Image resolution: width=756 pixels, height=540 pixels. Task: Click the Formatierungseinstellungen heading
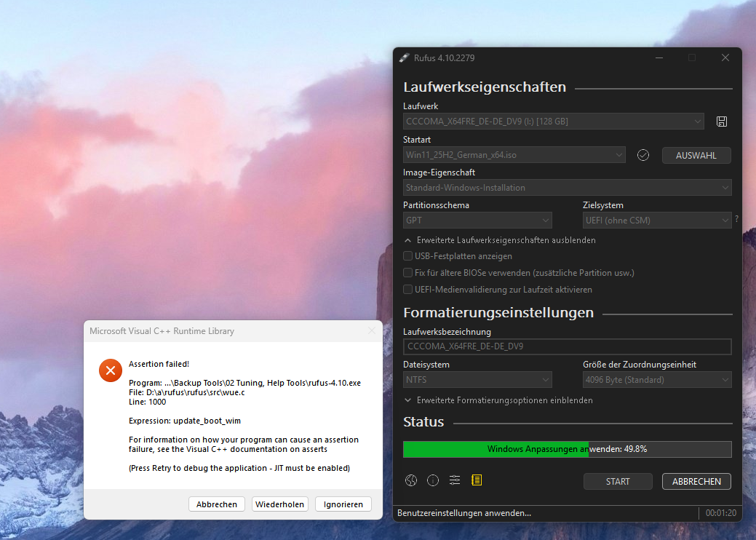click(x=498, y=313)
